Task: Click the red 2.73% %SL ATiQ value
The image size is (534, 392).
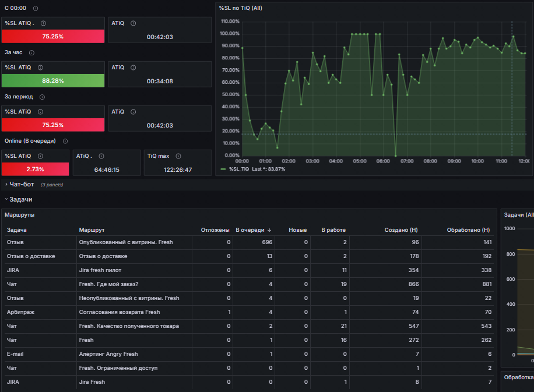Action: coord(35,169)
